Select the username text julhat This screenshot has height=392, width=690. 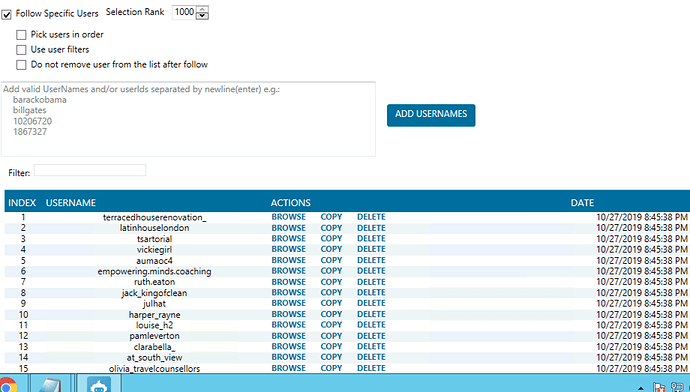[x=154, y=304]
